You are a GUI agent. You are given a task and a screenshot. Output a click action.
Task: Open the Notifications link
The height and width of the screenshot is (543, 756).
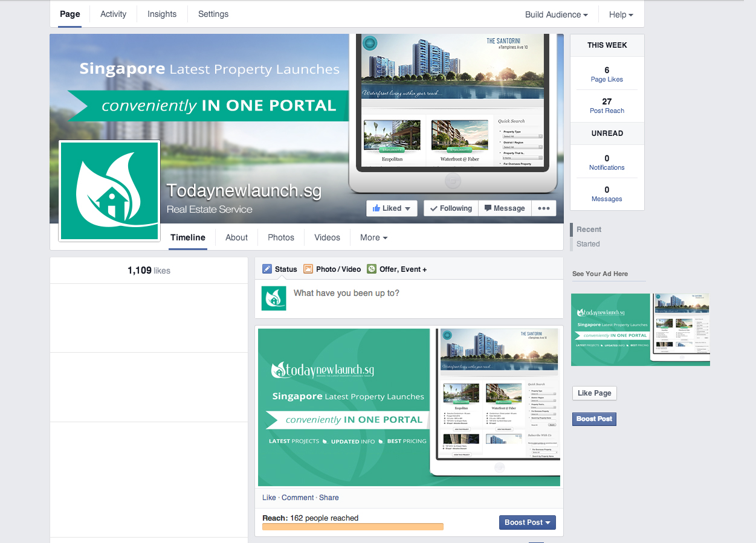point(607,167)
